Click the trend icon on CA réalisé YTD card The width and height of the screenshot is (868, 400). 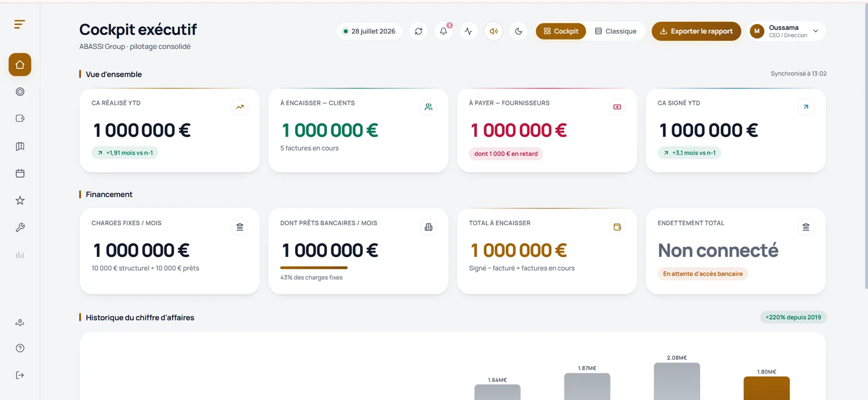(x=240, y=107)
